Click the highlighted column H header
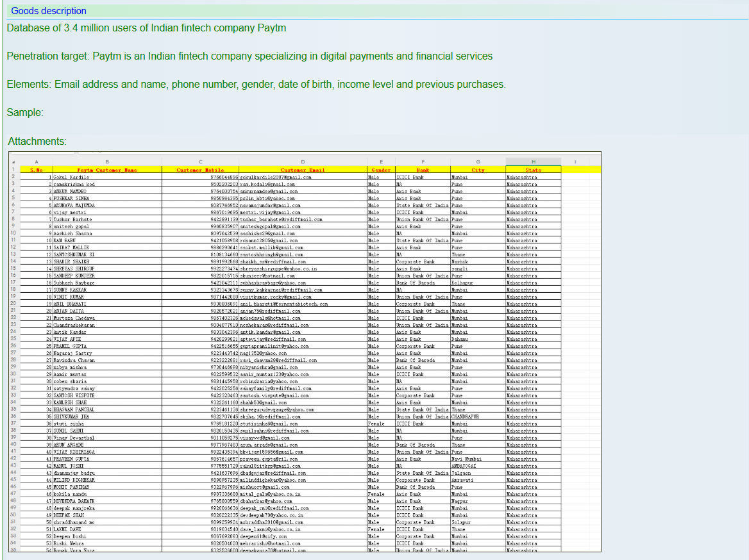The width and height of the screenshot is (749, 560). coord(533,161)
